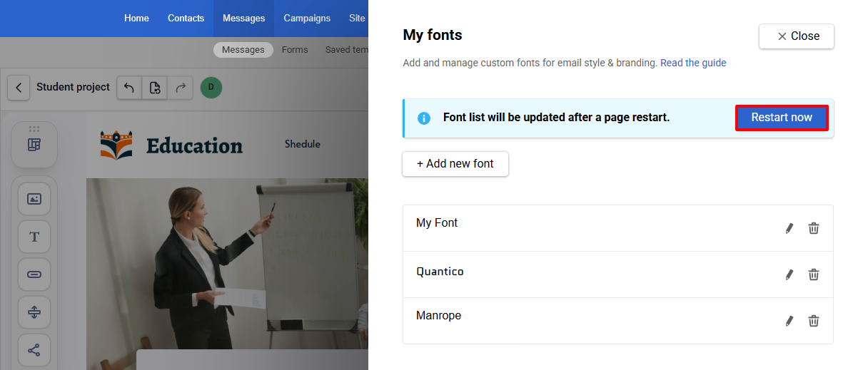
Task: Open the Campaigns menu
Action: click(x=307, y=18)
